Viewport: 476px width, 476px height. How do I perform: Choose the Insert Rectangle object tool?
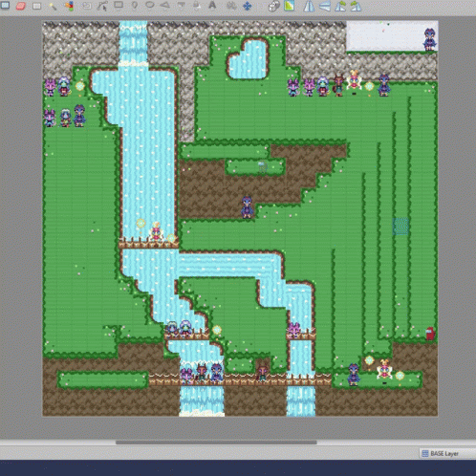pyautogui.click(x=119, y=5)
